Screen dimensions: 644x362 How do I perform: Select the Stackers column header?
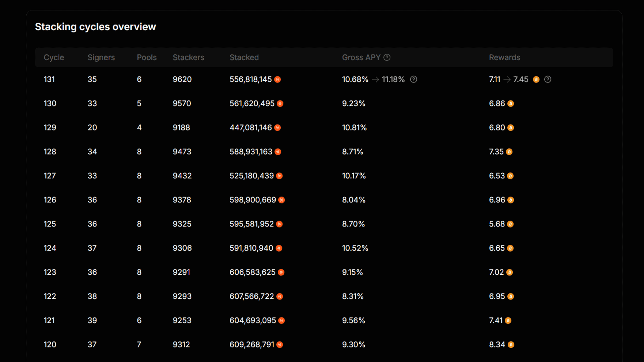point(188,57)
